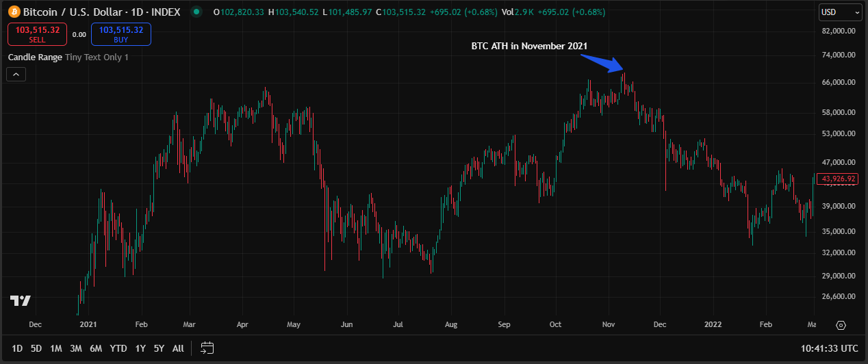Select the 3M time range
Screen dimensions: 868x364
point(76,348)
